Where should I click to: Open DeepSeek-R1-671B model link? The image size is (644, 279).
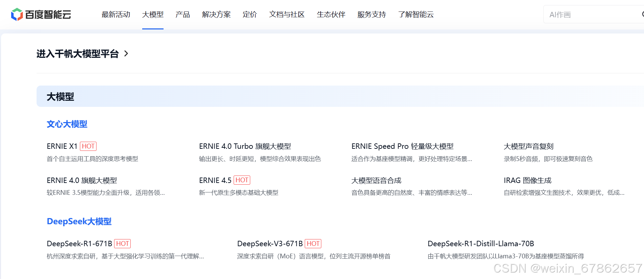80,243
